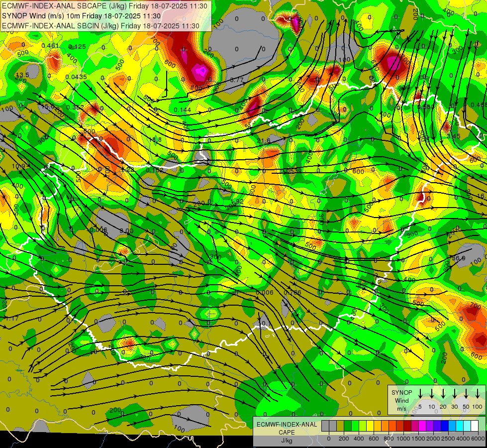This screenshot has width=487, height=448.
Task: Click the '3.45' value on the map
Action: [x=454, y=136]
